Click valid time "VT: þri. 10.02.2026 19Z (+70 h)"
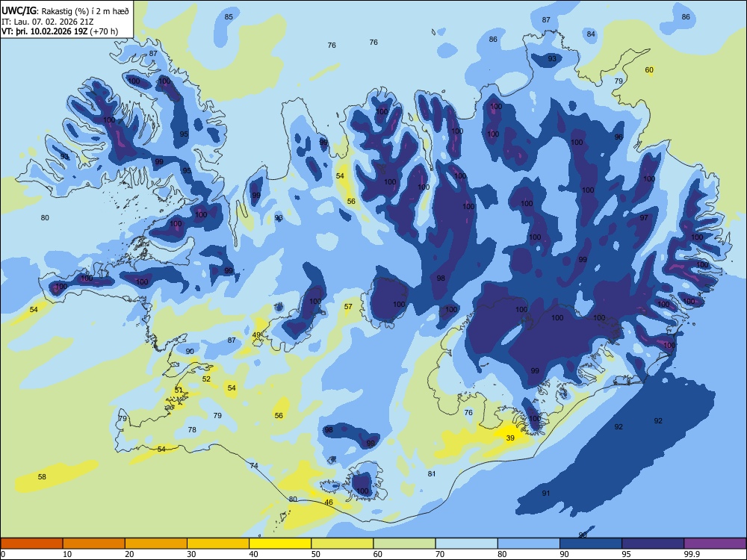The image size is (747, 560). (60, 31)
